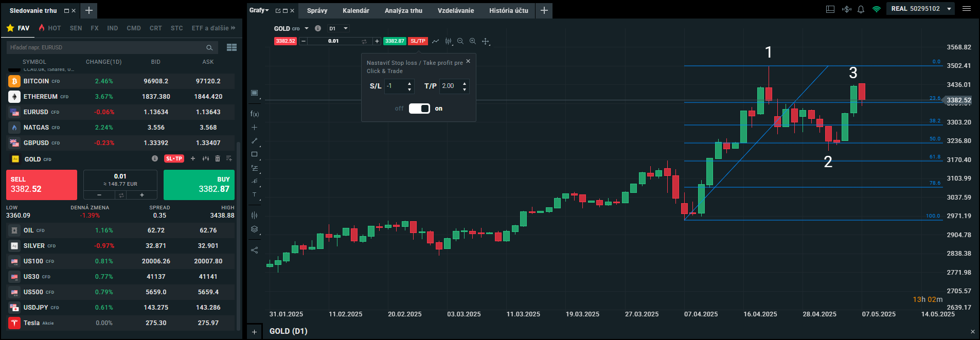Screen dimensions: 980x340
Task: Toggle the red SL/TP button in chart toolbar
Action: coord(418,41)
